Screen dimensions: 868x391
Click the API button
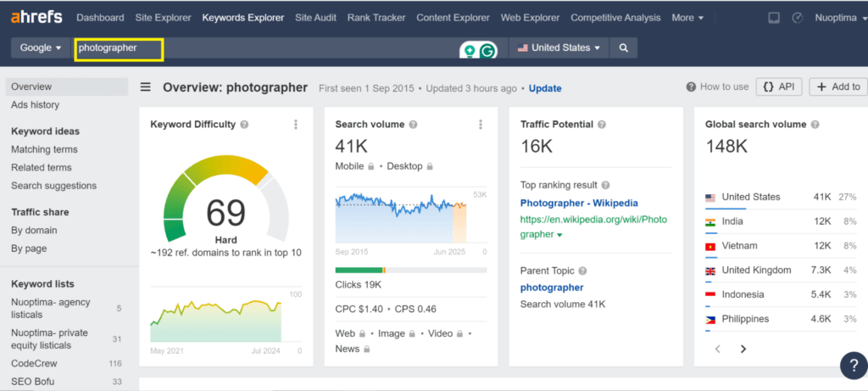pyautogui.click(x=779, y=87)
